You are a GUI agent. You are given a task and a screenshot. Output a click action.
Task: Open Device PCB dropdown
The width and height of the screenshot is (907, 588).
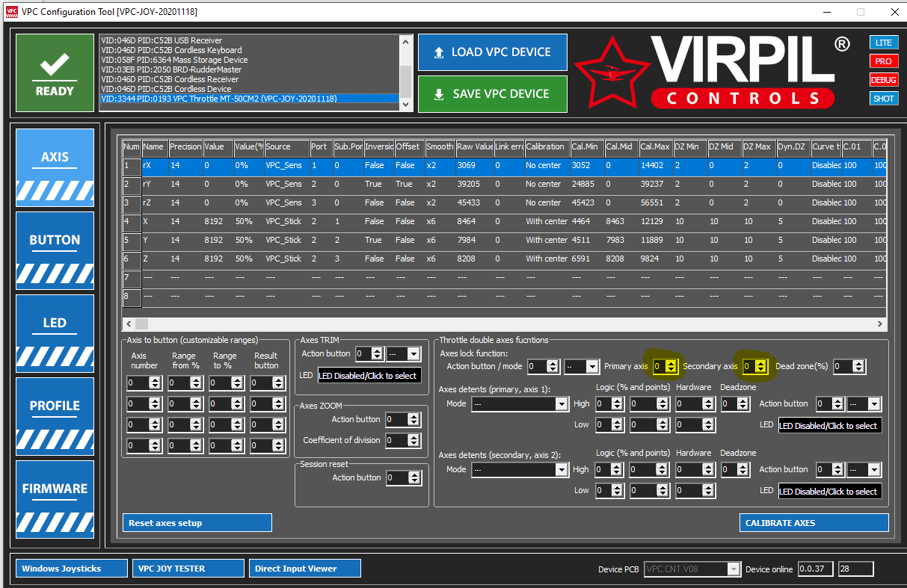692,569
